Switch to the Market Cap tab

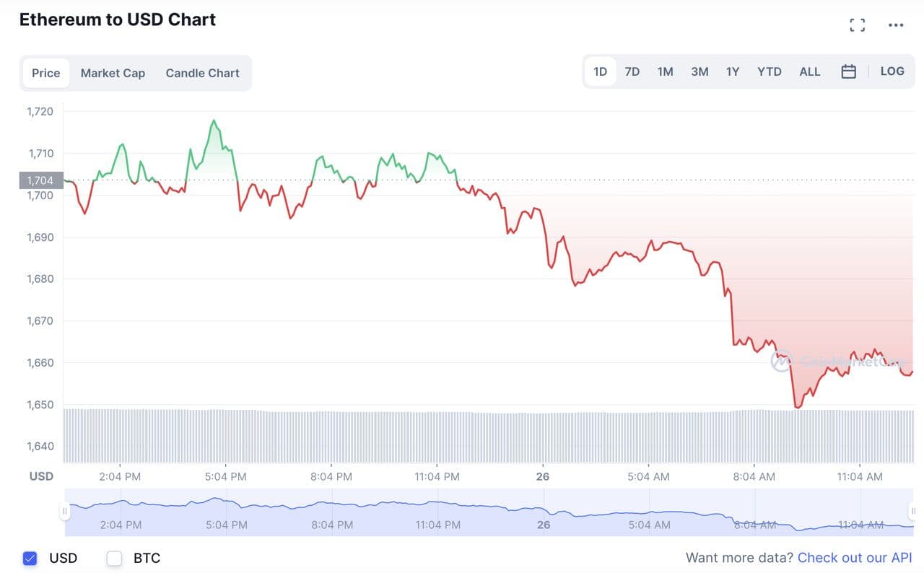point(113,73)
